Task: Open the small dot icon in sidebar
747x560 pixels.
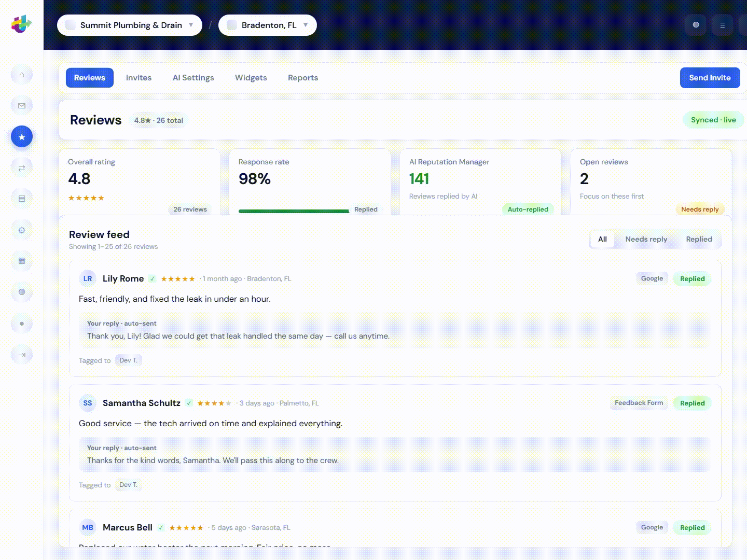Action: tap(22, 324)
